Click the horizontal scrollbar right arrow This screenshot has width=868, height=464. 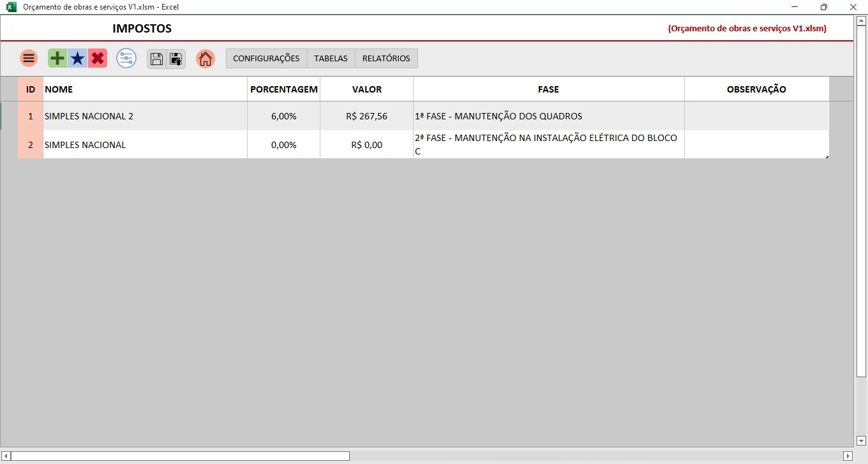(848, 456)
